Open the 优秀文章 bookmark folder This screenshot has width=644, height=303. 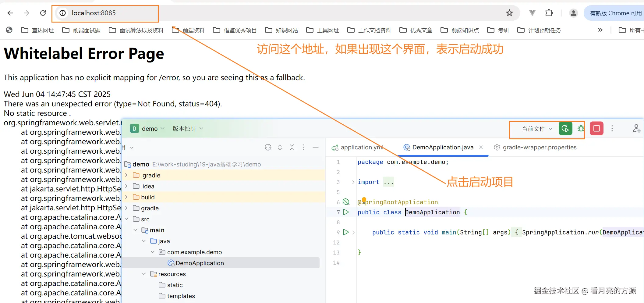[x=416, y=30]
